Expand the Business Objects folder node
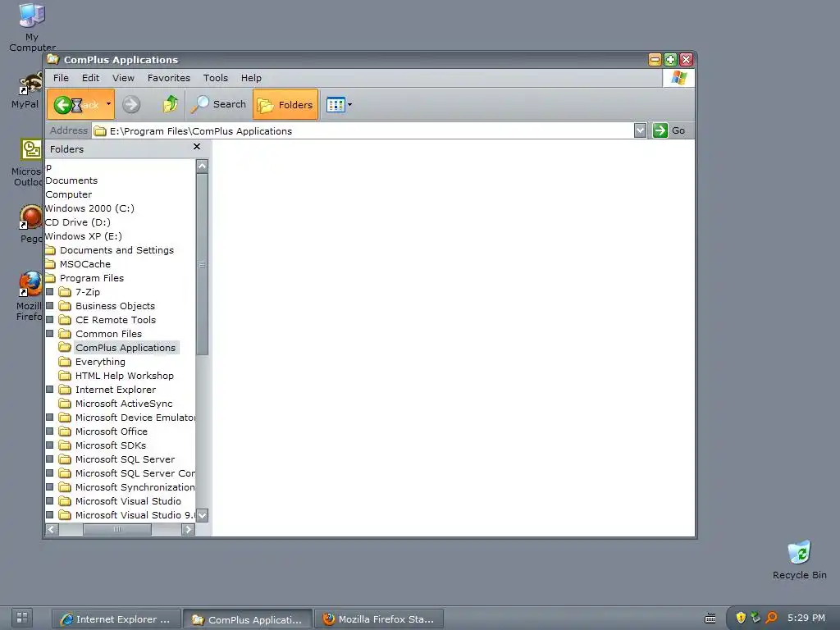 [x=50, y=306]
